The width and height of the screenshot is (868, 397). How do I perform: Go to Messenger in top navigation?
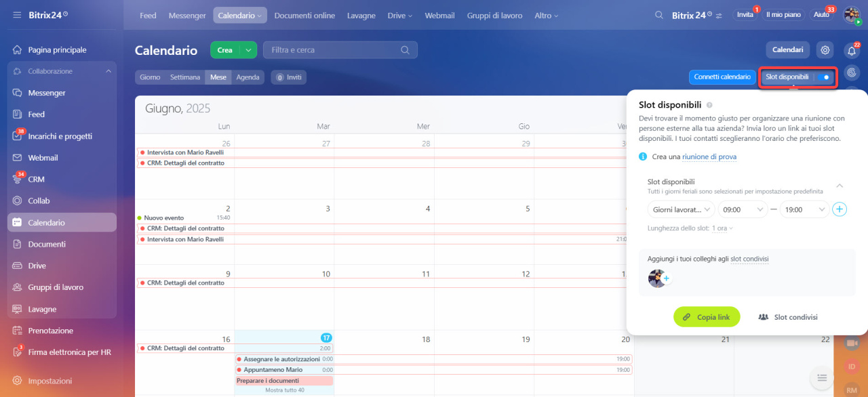click(x=187, y=15)
